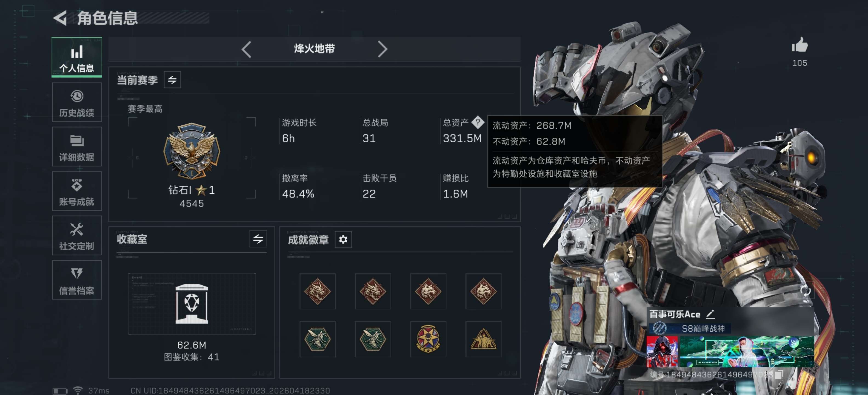868x395 pixels.
Task: Switch to next mode with right chevron
Action: coord(382,50)
